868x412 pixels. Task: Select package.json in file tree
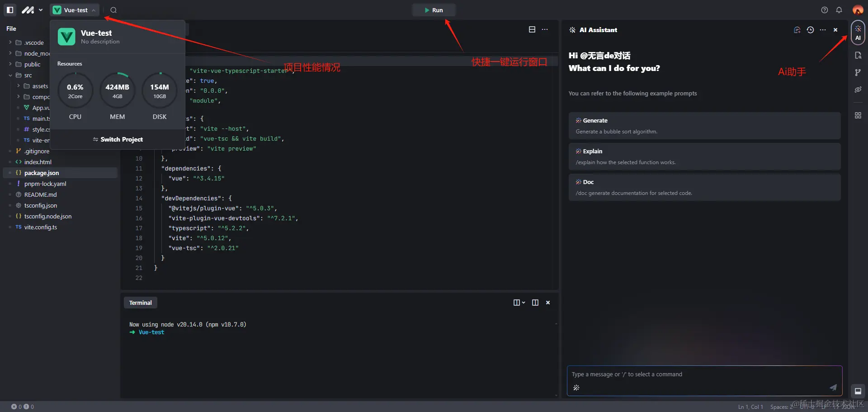(61, 173)
